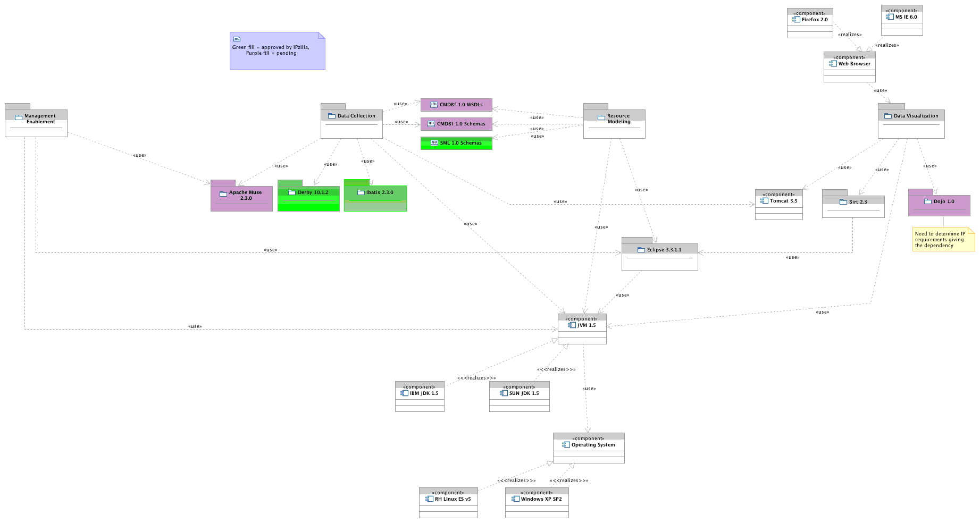980x523 pixels.
Task: Click the «<<realizes>>» label above IBM JDK 1.5
Action: 476,378
